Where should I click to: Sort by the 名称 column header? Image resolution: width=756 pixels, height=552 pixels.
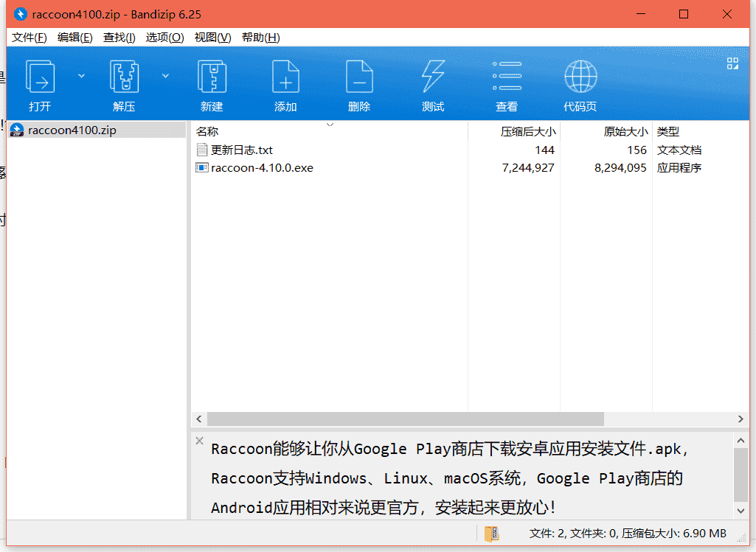(x=330, y=131)
